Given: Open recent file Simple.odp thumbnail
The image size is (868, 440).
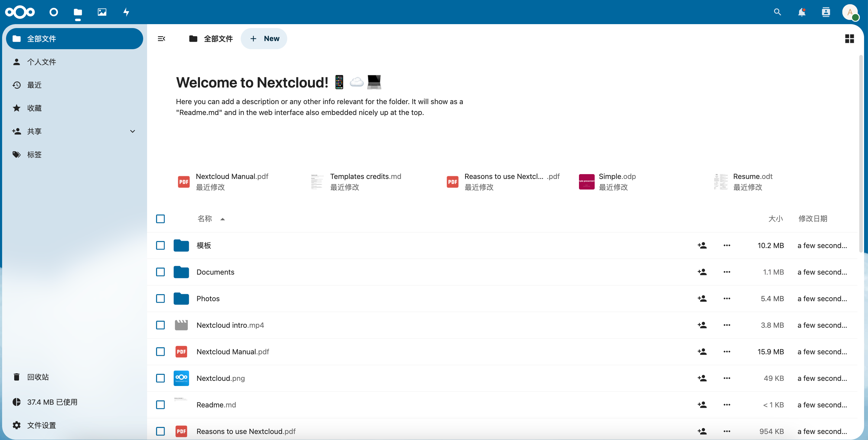Looking at the screenshot, I should tap(587, 182).
